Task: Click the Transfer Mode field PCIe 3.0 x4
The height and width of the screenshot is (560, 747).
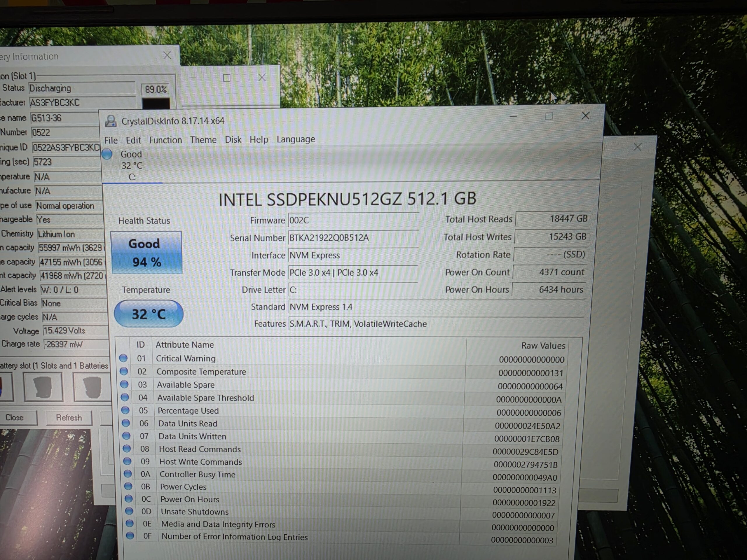Action: (x=353, y=272)
